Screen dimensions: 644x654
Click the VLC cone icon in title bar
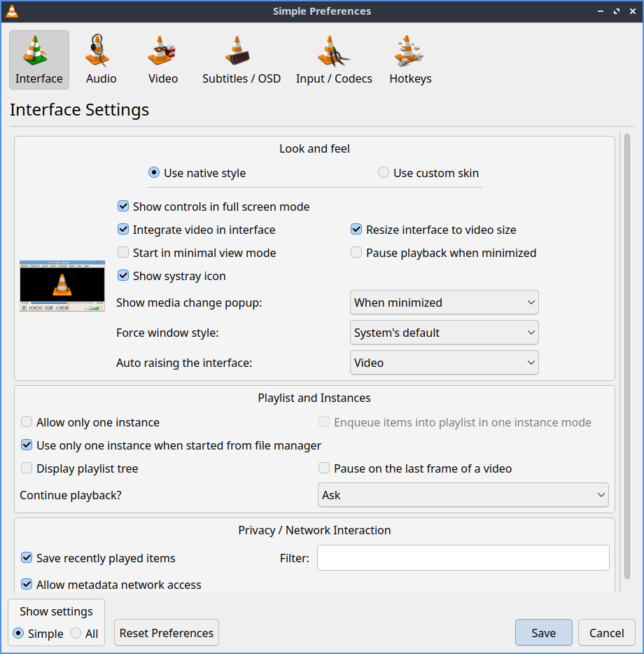click(x=12, y=11)
